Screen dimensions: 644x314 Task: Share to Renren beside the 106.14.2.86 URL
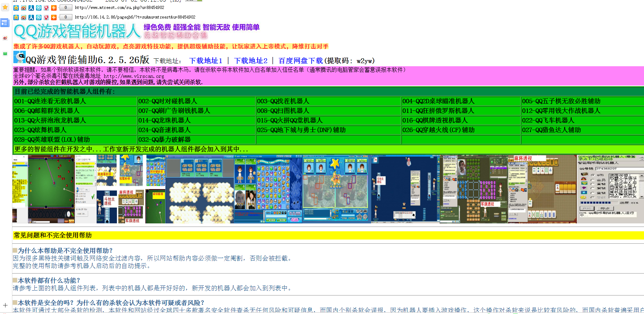click(31, 18)
